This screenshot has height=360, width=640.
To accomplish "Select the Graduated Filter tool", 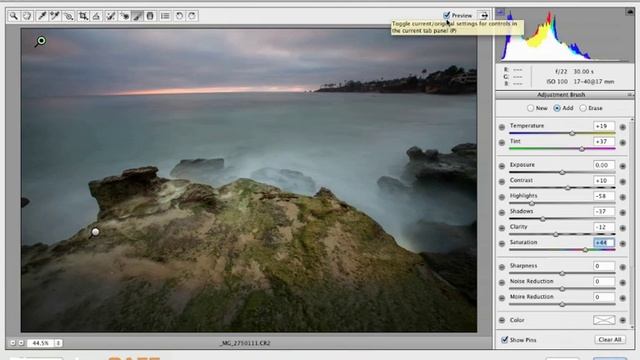I will 150,16.
